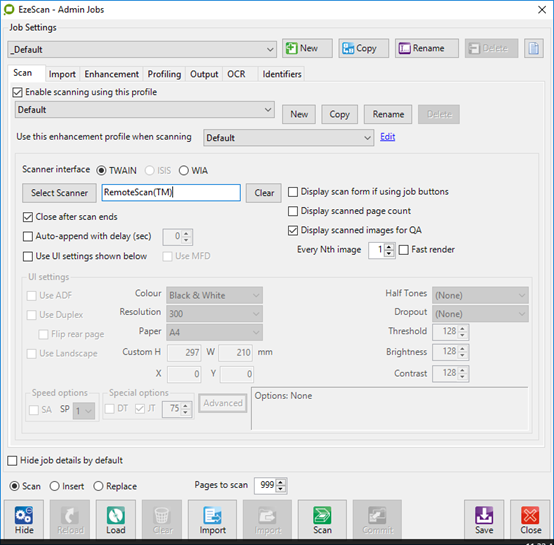Click the Select Scanner button
This screenshot has width=554, height=545.
tap(59, 193)
